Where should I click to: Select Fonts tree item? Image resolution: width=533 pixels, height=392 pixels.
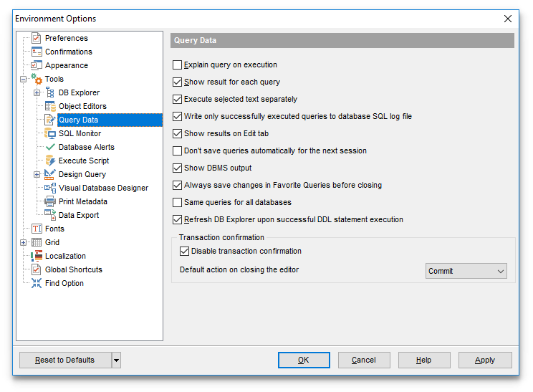click(54, 229)
